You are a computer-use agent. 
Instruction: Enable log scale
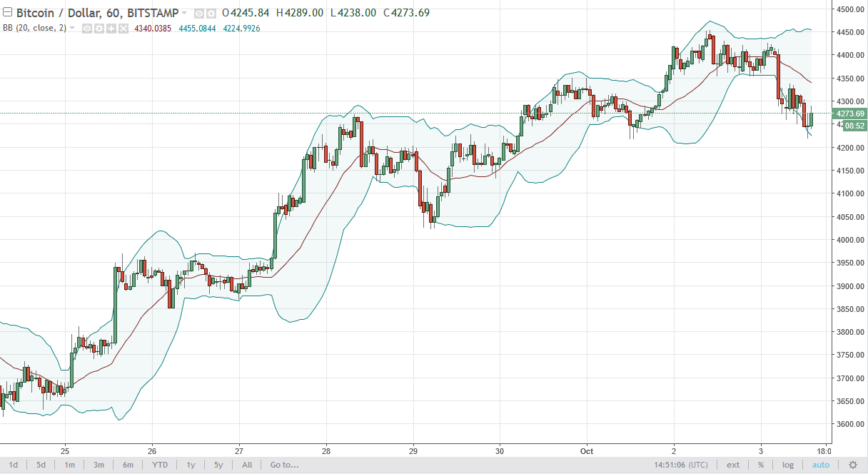(x=788, y=465)
